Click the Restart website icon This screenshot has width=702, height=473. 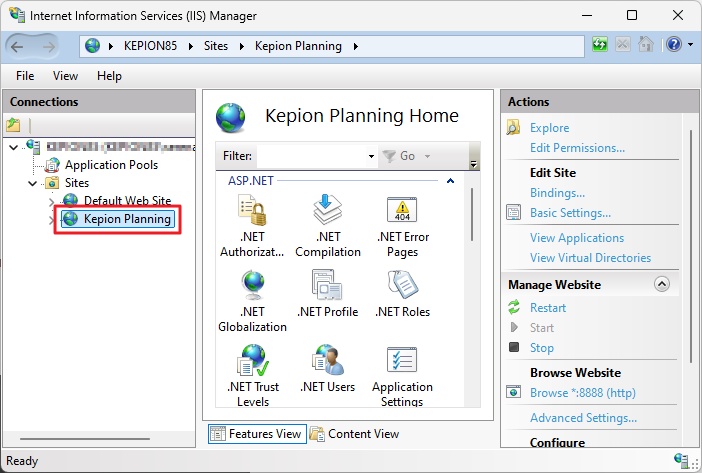tap(514, 307)
